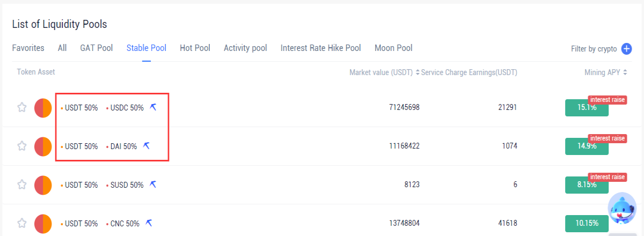
Task: Favorite the USDT/USDC pool with star
Action: [x=22, y=107]
